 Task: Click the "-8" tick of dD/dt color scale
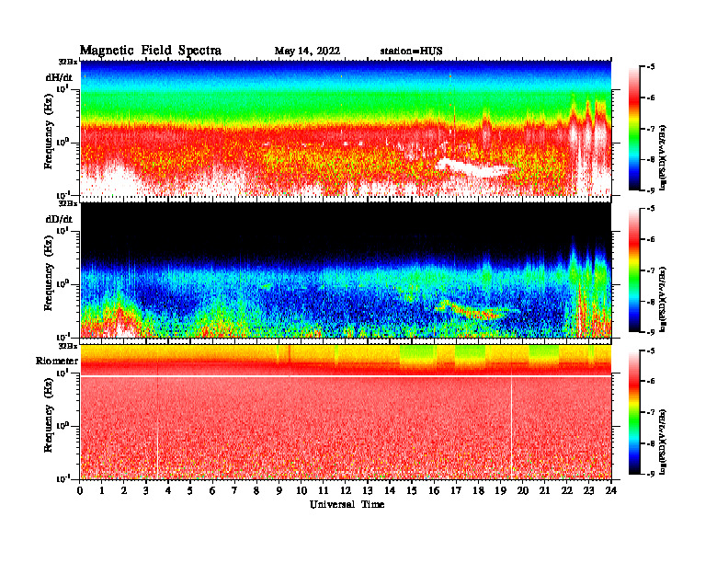[651, 302]
